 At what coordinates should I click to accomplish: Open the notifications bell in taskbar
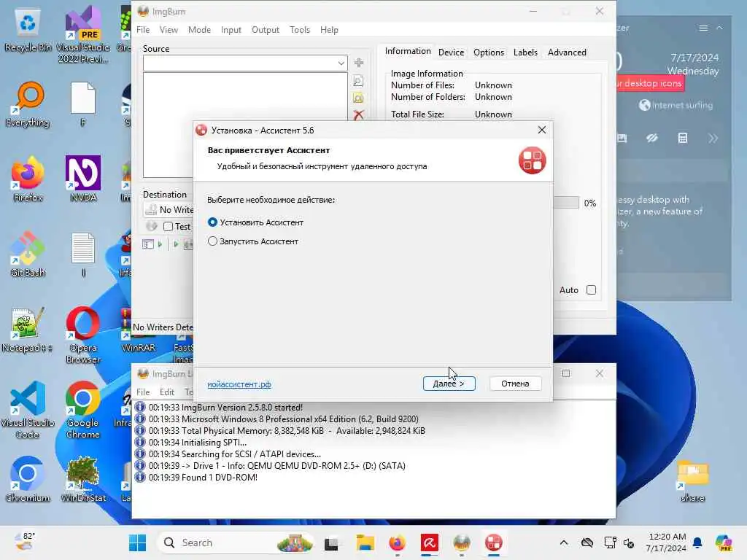click(697, 542)
